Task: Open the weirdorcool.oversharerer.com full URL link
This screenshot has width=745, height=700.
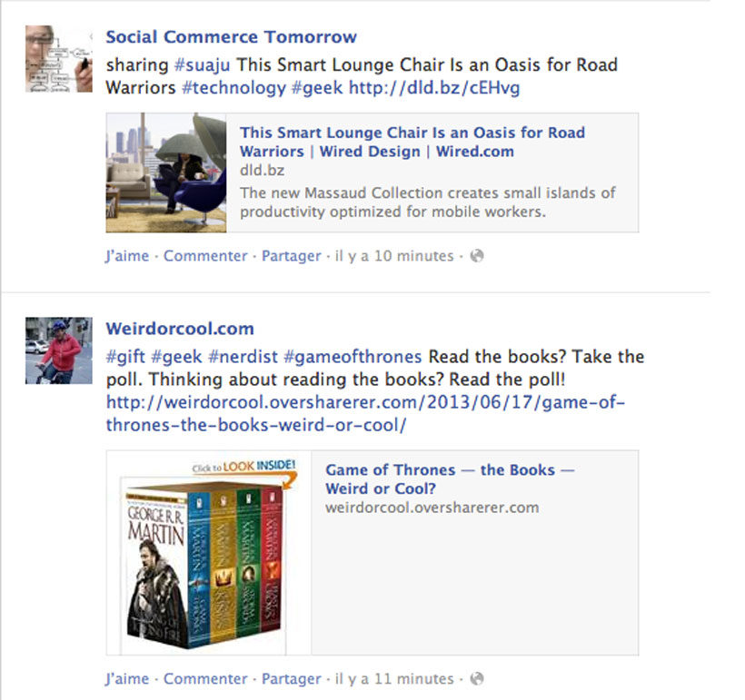Action: click(365, 414)
